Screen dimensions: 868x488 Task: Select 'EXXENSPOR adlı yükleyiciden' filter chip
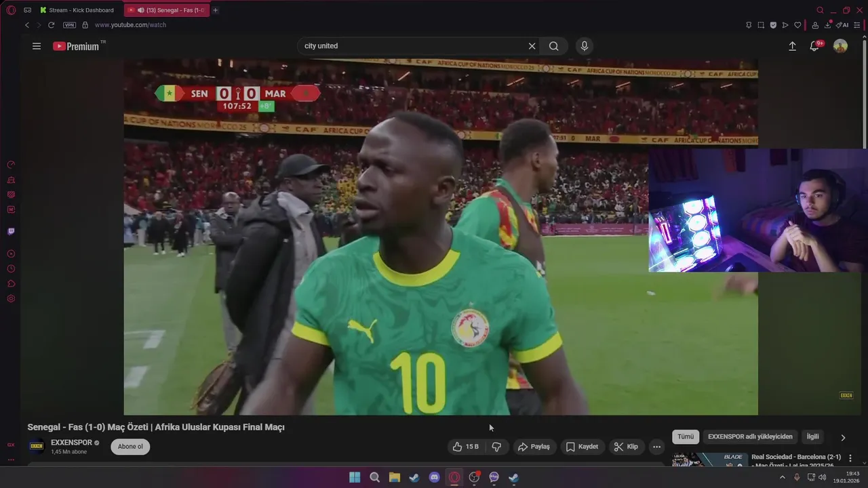[x=750, y=436]
